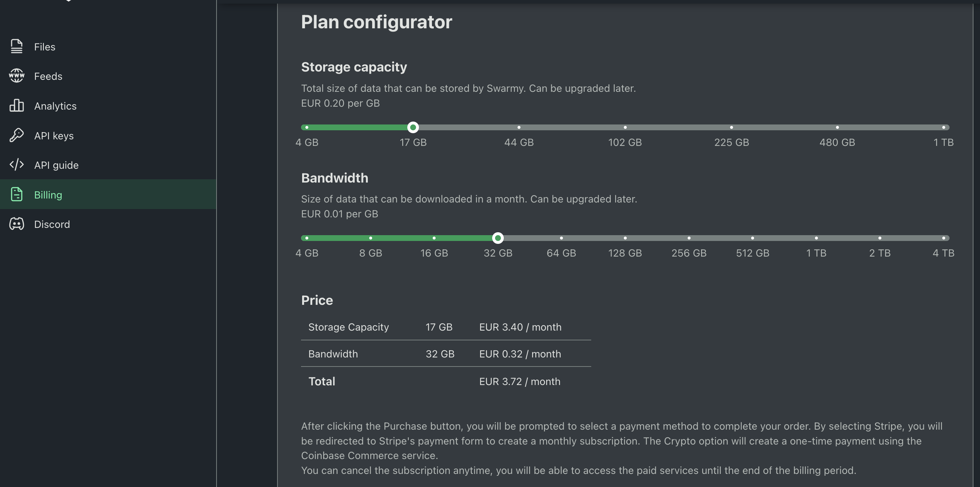Choose 1 TB storage capacity stop

click(943, 128)
